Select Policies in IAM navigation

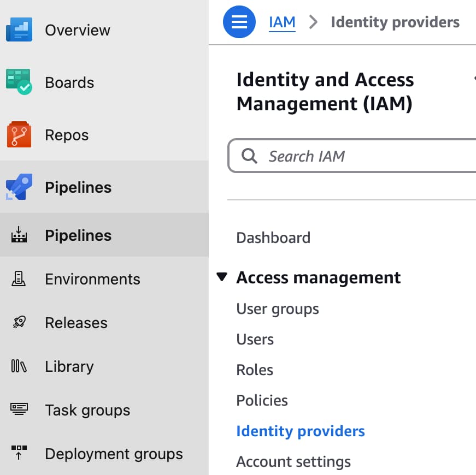click(x=262, y=401)
